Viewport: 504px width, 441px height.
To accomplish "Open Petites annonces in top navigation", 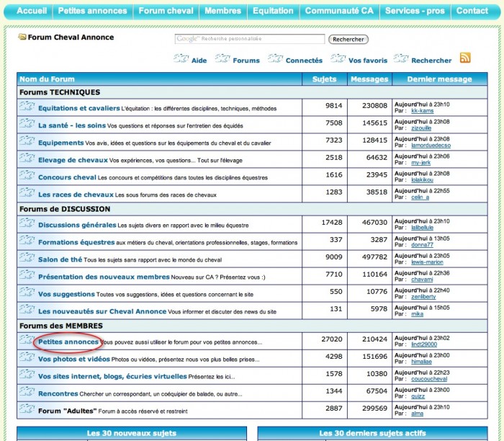I will [x=93, y=11].
